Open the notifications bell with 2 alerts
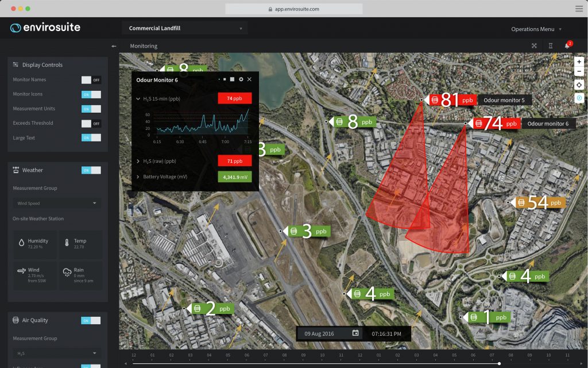The image size is (588, 368). click(x=567, y=45)
